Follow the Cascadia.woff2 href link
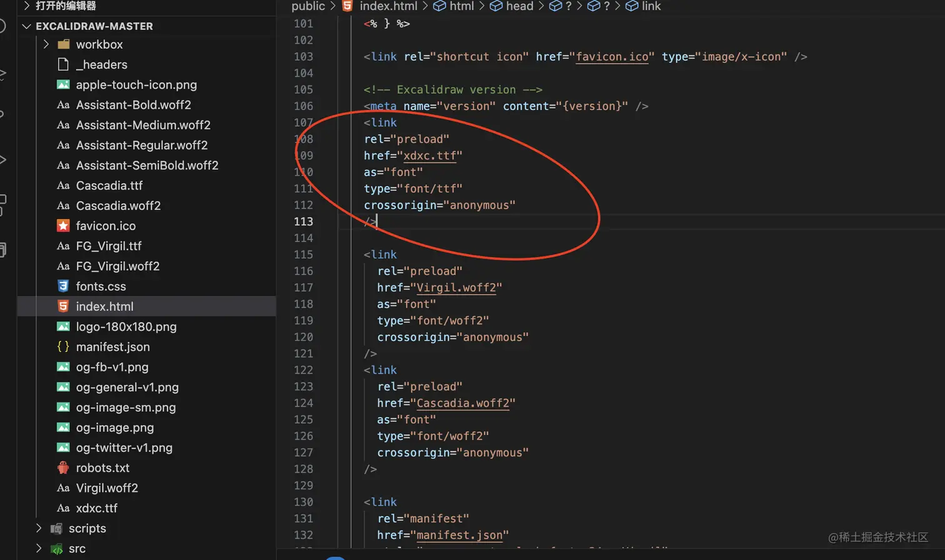This screenshot has width=945, height=560. tap(462, 403)
